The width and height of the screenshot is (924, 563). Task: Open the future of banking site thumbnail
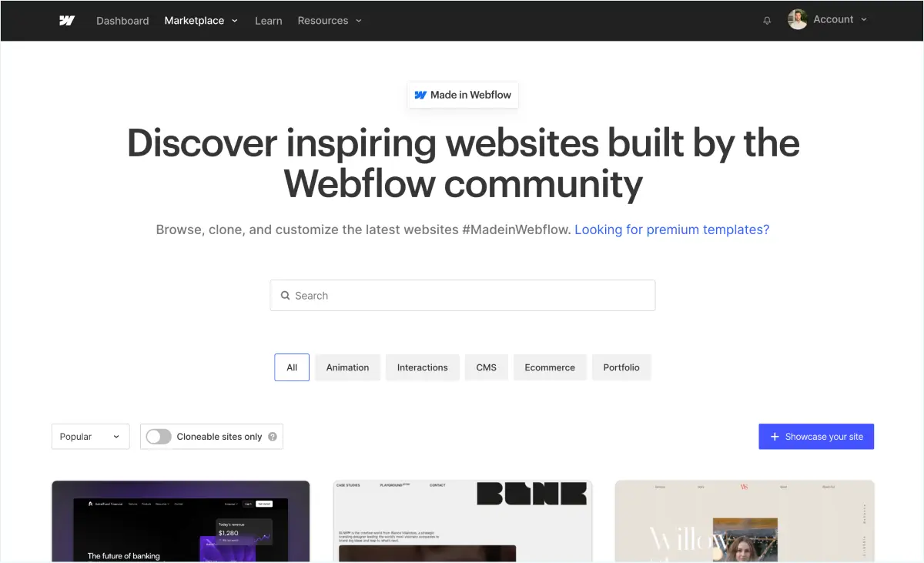pyautogui.click(x=181, y=521)
